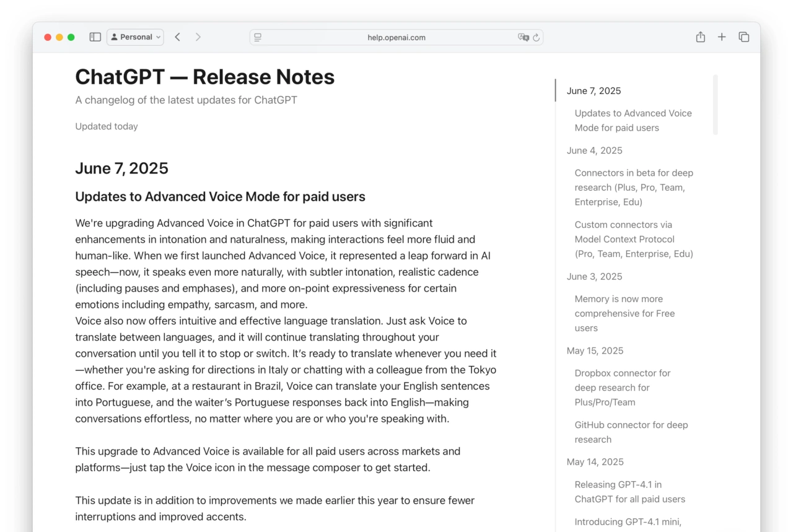Open a new tab

coord(722,37)
